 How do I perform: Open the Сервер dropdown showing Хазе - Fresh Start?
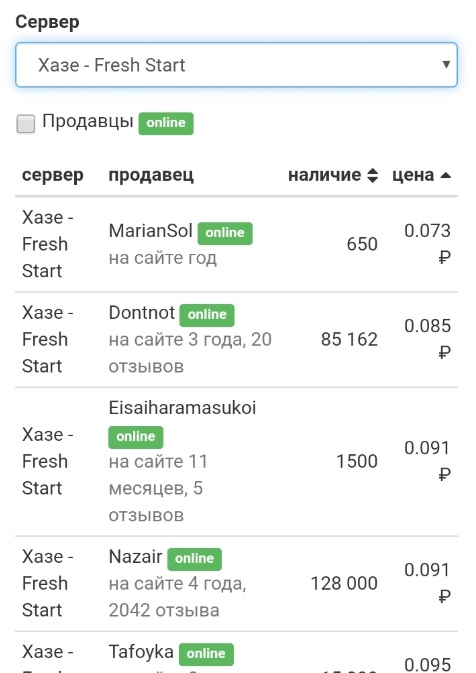click(236, 65)
